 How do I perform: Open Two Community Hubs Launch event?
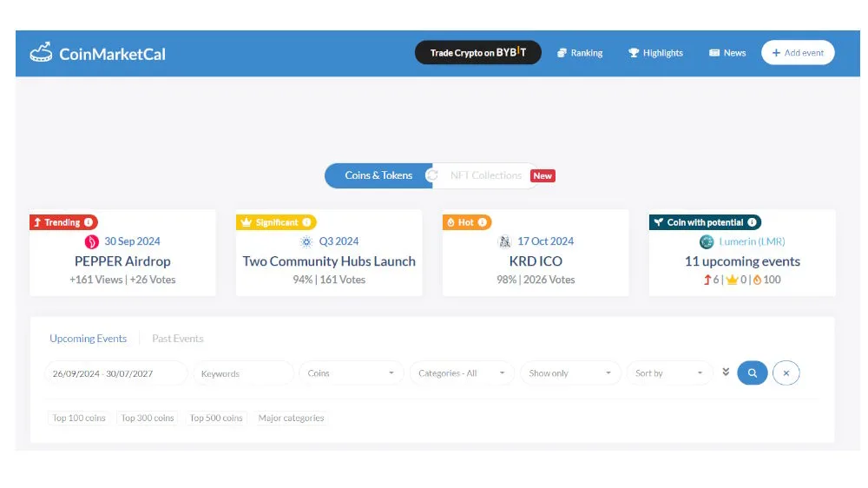pos(329,260)
